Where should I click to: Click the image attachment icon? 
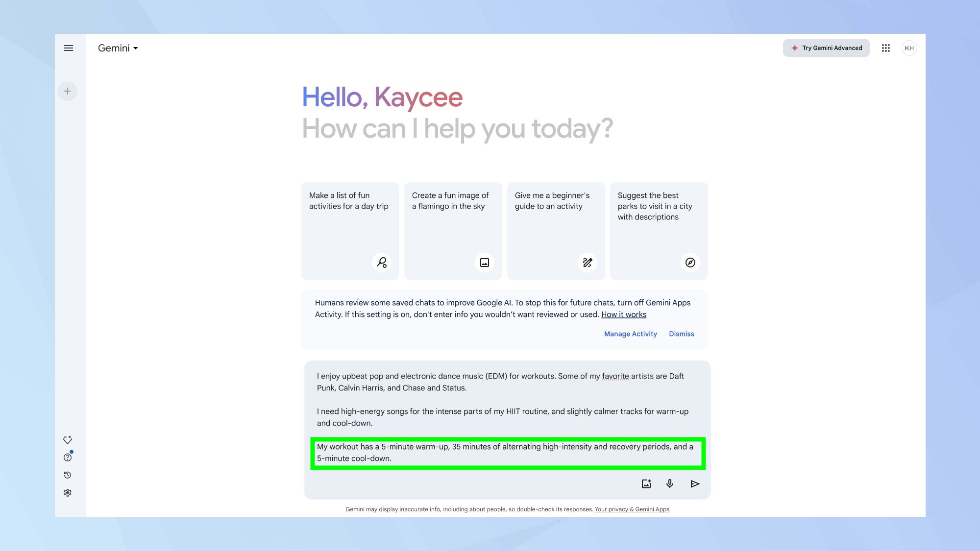pos(645,484)
